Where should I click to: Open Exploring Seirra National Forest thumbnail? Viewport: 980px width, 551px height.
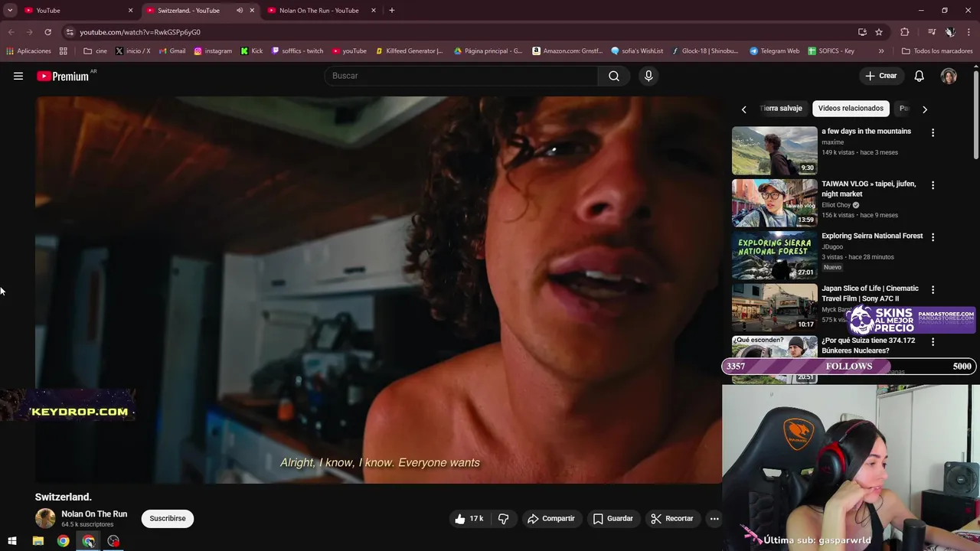(x=774, y=255)
